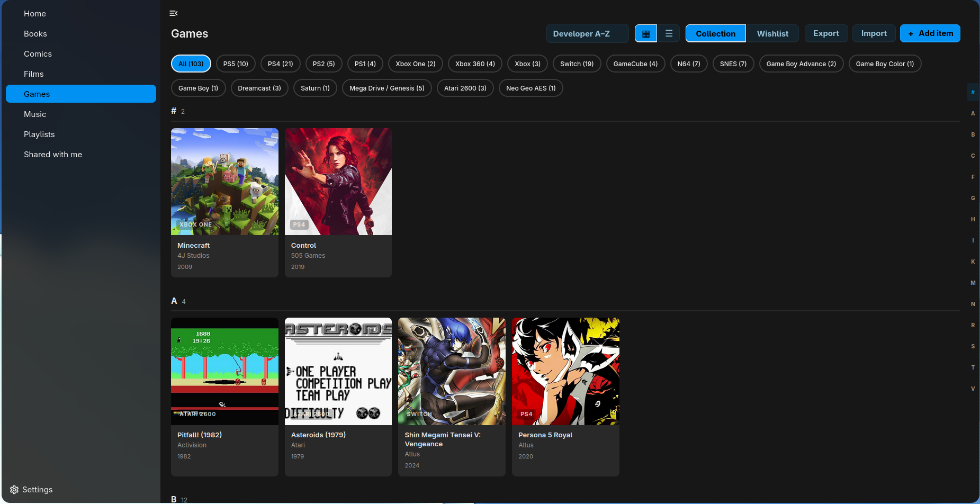Go to Home in the sidebar
The height and width of the screenshot is (504, 980).
pyautogui.click(x=81, y=14)
